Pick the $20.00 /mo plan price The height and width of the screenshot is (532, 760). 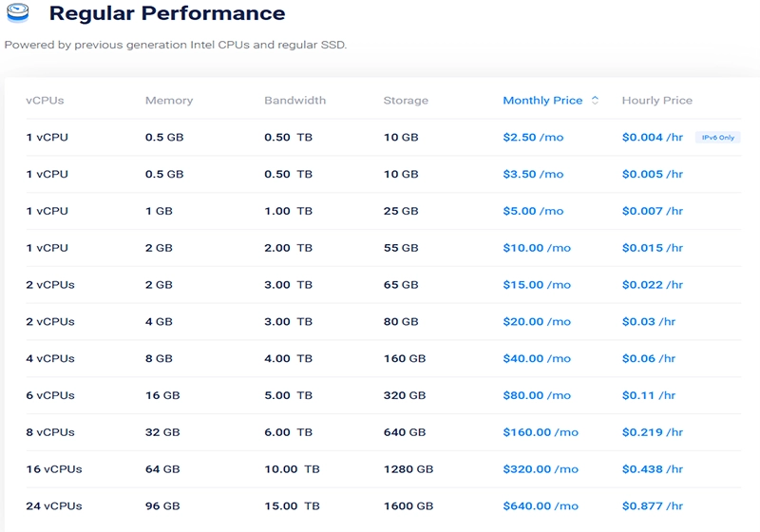pyautogui.click(x=537, y=322)
